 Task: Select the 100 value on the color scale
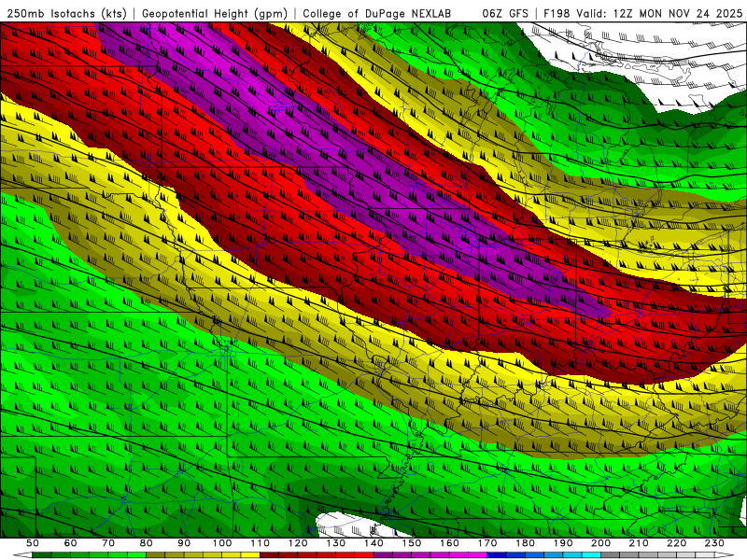pyautogui.click(x=222, y=543)
